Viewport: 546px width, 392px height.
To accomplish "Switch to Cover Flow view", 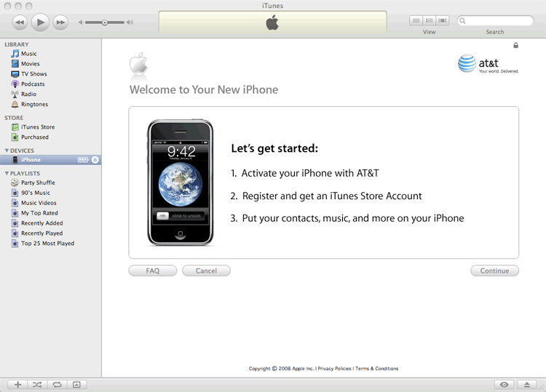I will click(x=442, y=20).
